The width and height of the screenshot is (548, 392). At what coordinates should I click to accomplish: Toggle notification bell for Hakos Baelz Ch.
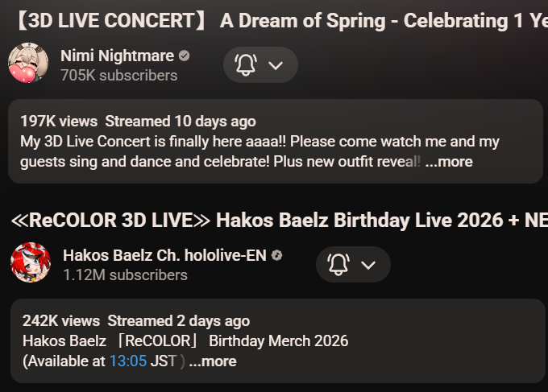(x=338, y=264)
